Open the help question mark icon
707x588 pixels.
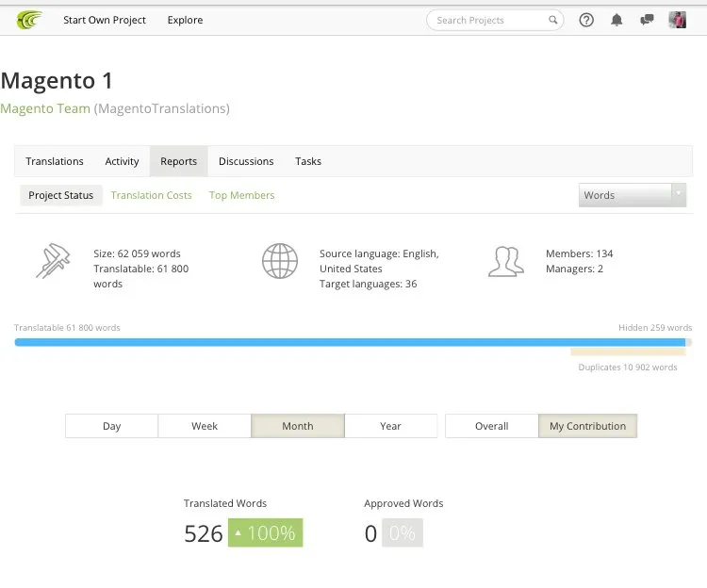point(586,20)
